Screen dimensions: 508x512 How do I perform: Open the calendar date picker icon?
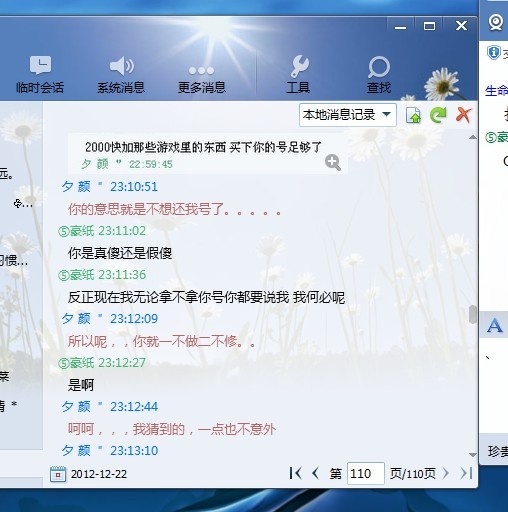click(58, 474)
